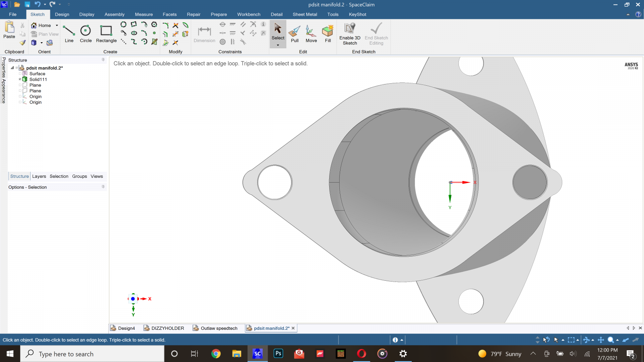Image resolution: width=644 pixels, height=362 pixels.
Task: Open the status bar Zoom dropdown arrow
Action: tap(617, 340)
